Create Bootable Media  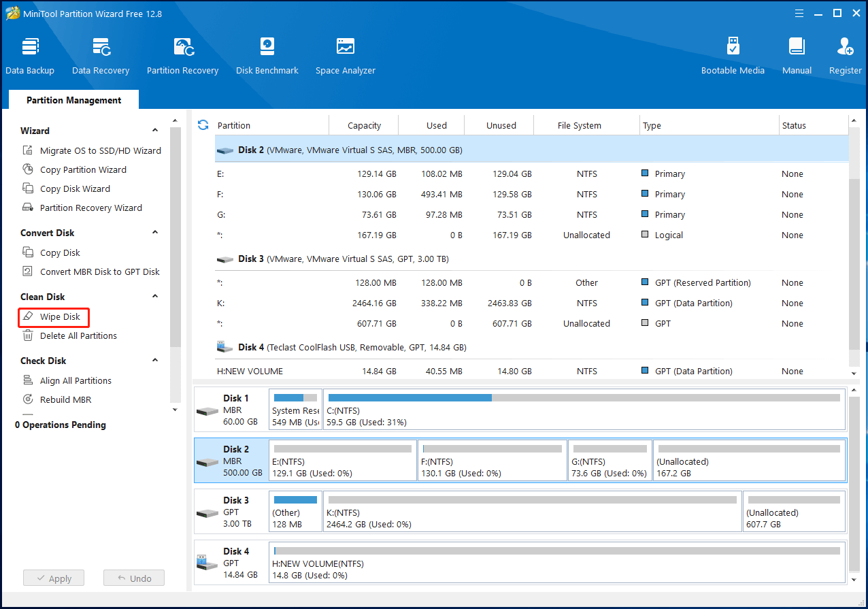click(733, 56)
